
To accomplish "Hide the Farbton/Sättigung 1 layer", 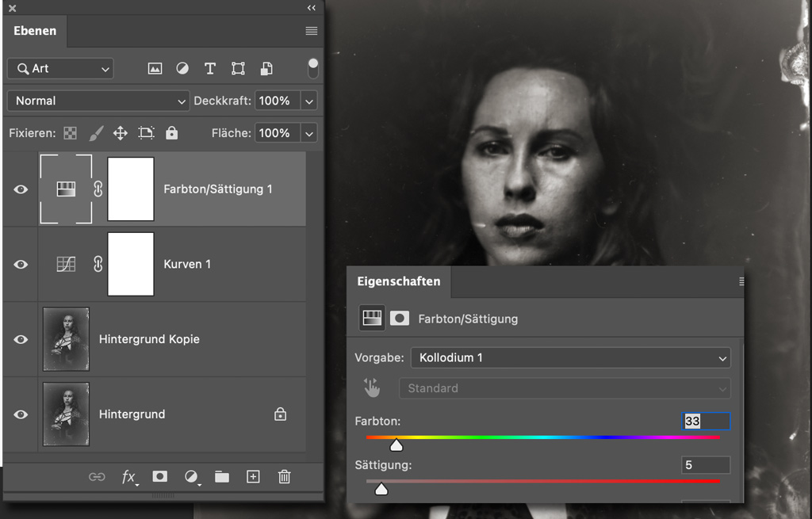I will [x=21, y=189].
